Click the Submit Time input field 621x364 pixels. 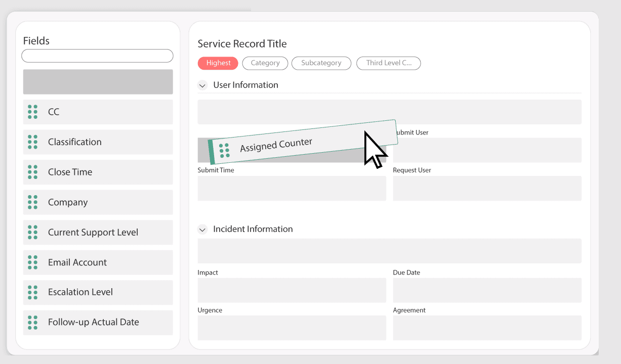click(292, 188)
